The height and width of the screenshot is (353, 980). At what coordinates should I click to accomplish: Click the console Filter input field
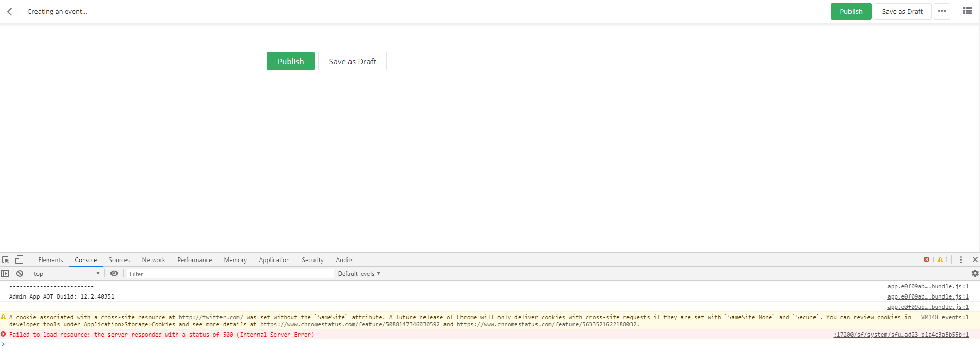tap(230, 274)
